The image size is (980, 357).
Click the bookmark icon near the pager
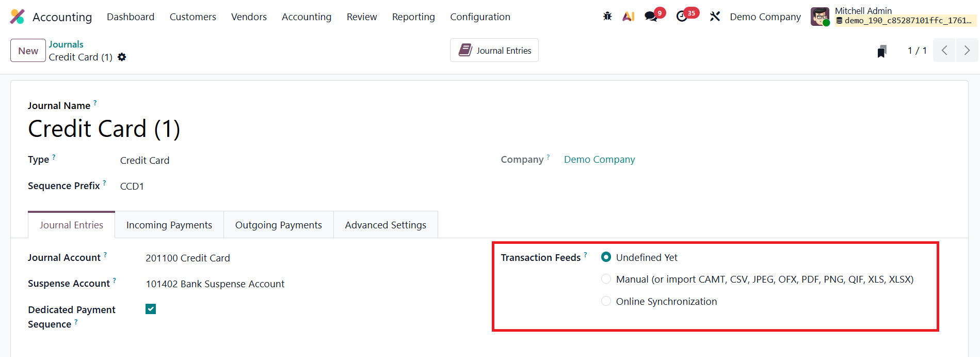882,51
